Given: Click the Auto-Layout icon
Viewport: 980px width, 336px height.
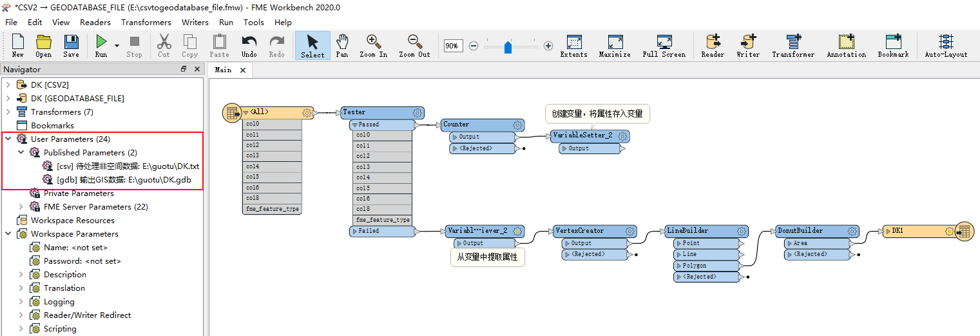Looking at the screenshot, I should tap(946, 43).
